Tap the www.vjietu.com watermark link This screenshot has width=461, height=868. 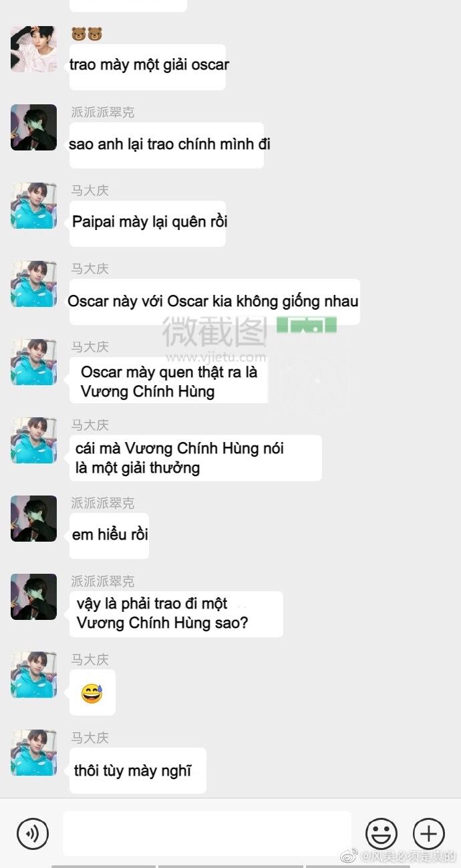coord(215,358)
